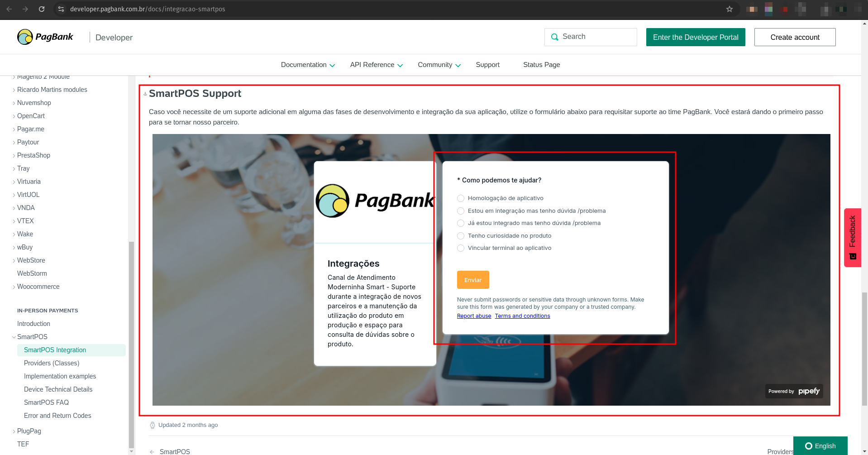
Task: Open the Report abuse link
Action: pyautogui.click(x=474, y=316)
